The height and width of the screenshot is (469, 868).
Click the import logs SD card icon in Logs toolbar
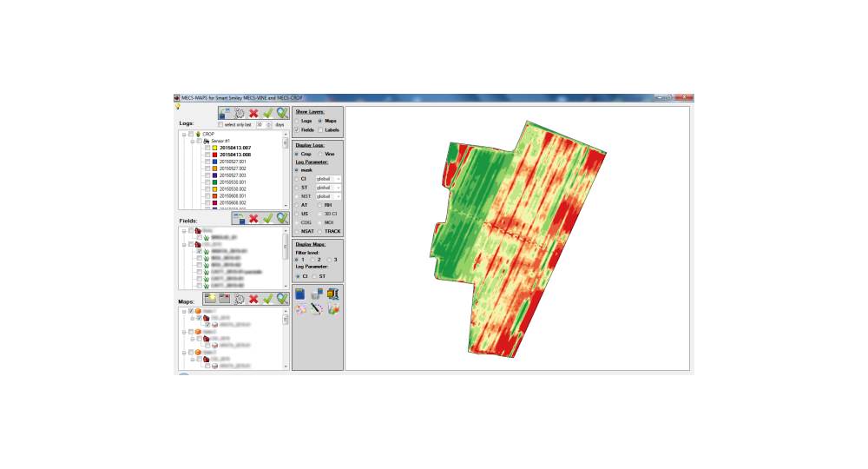(x=226, y=113)
